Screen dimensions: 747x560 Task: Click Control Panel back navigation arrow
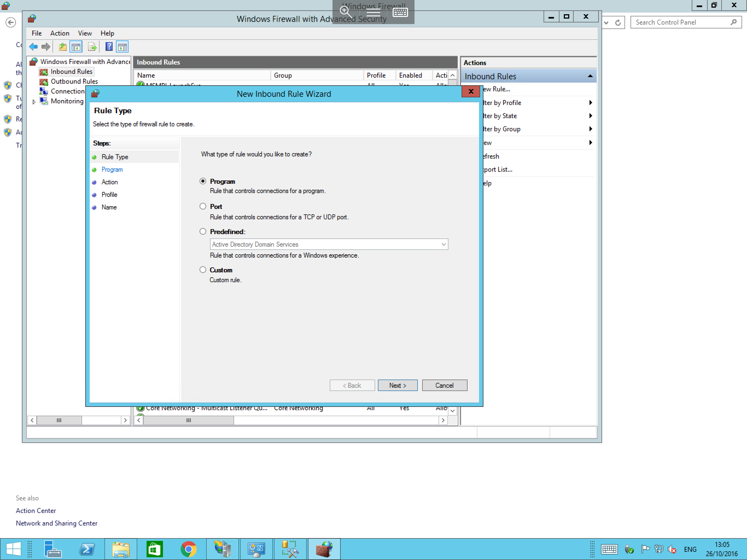pyautogui.click(x=11, y=23)
